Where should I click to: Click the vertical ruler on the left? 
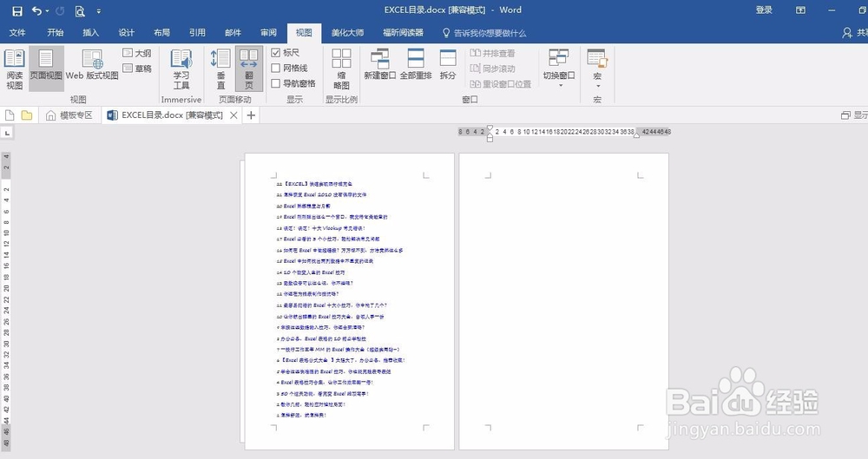point(6,301)
